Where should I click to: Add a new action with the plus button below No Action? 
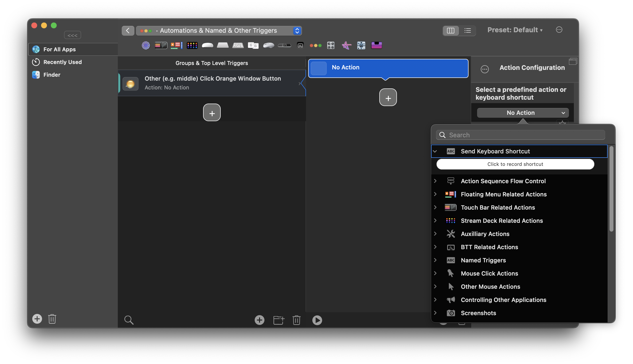[x=388, y=97]
